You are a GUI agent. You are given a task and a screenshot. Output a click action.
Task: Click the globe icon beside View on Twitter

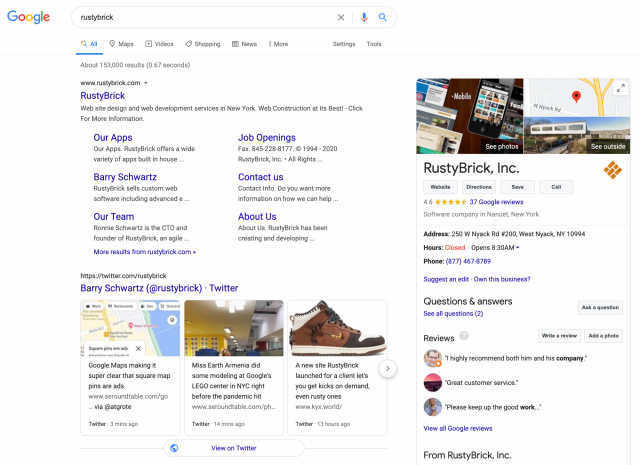pyautogui.click(x=174, y=448)
